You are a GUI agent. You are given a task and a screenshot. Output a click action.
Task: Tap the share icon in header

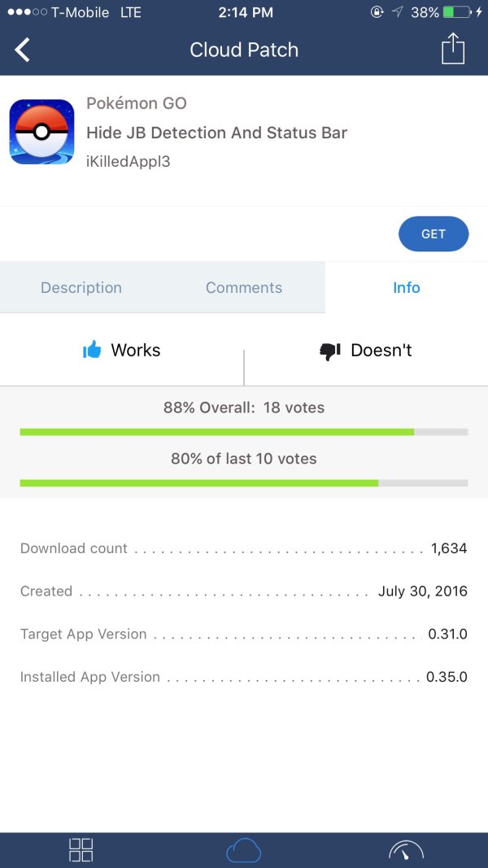click(453, 49)
